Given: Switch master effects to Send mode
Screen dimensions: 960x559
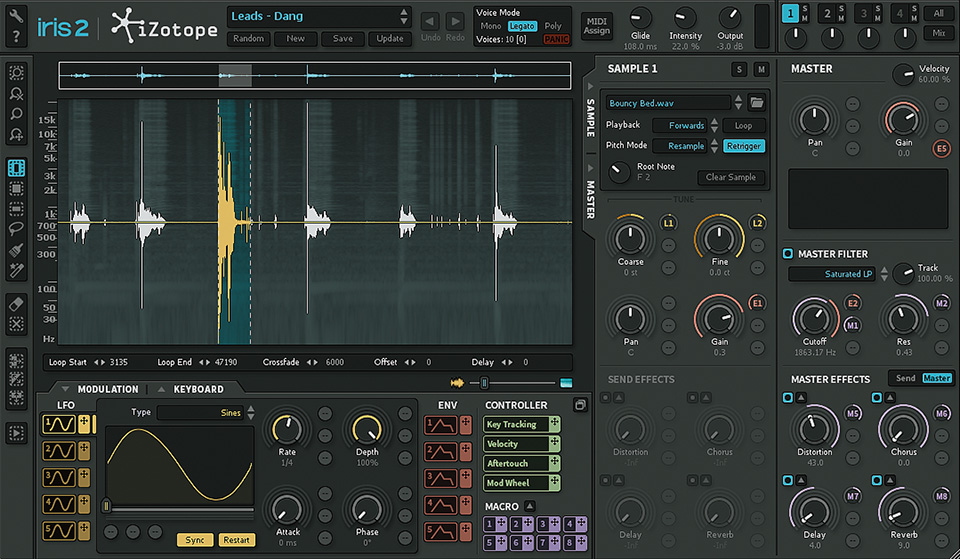Looking at the screenshot, I should (x=905, y=378).
